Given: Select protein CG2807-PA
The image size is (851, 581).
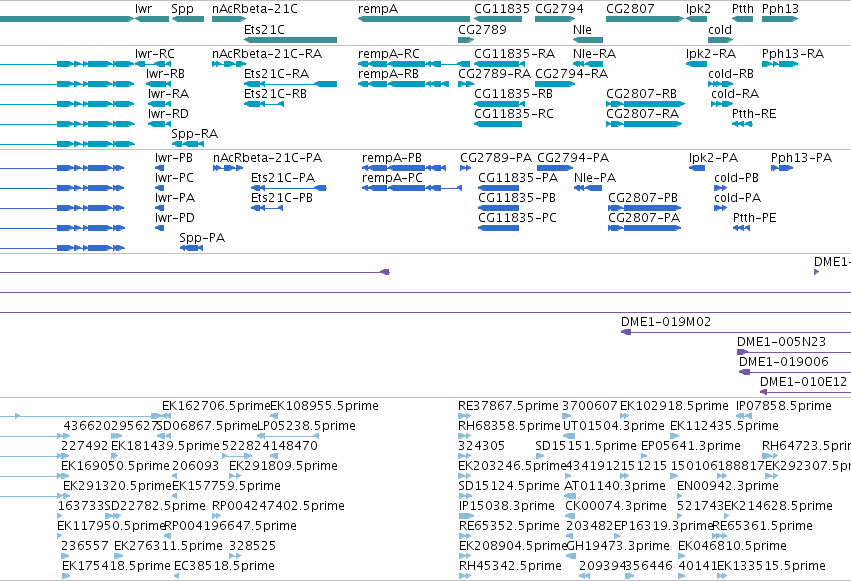Looking at the screenshot, I should pos(644,228).
